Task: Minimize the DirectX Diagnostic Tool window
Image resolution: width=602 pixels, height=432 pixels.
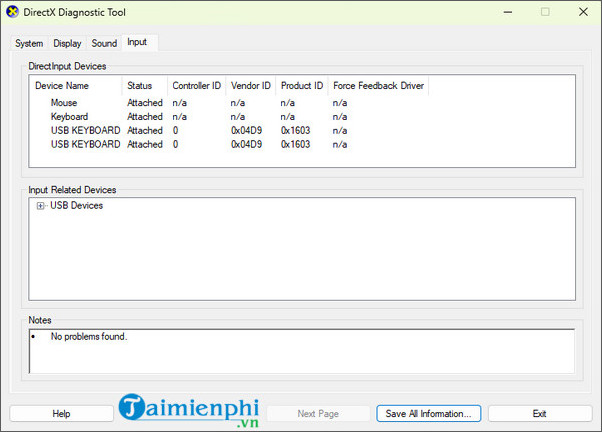Action: (x=508, y=12)
